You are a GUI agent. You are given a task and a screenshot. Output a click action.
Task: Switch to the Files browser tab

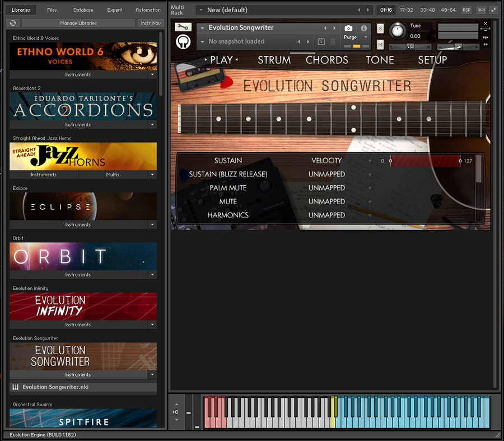pyautogui.click(x=52, y=10)
